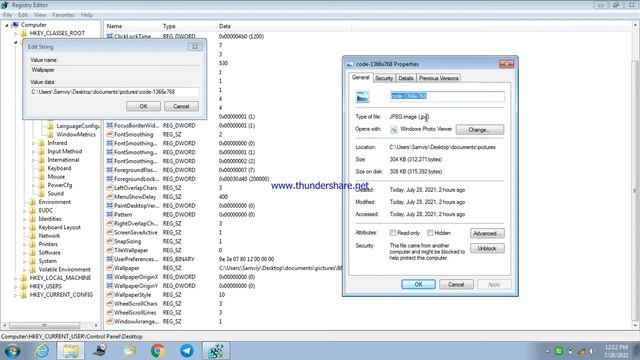Click Cancel in the Edit String dialog

[x=181, y=106]
